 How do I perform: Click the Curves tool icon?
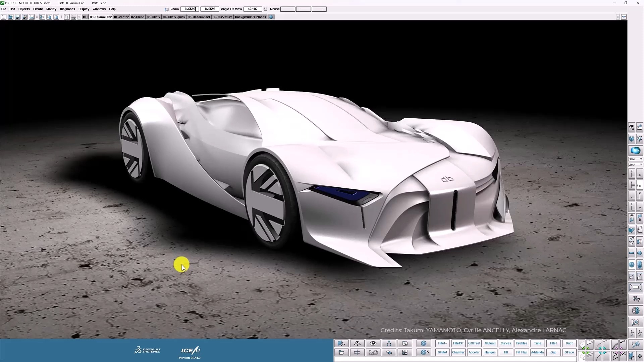pyautogui.click(x=505, y=344)
